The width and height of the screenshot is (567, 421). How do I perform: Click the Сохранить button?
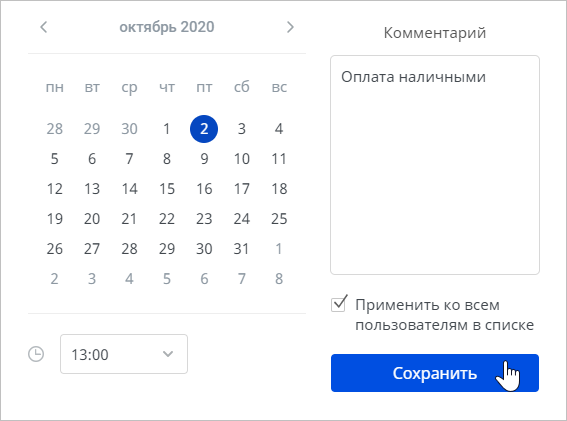tap(435, 373)
